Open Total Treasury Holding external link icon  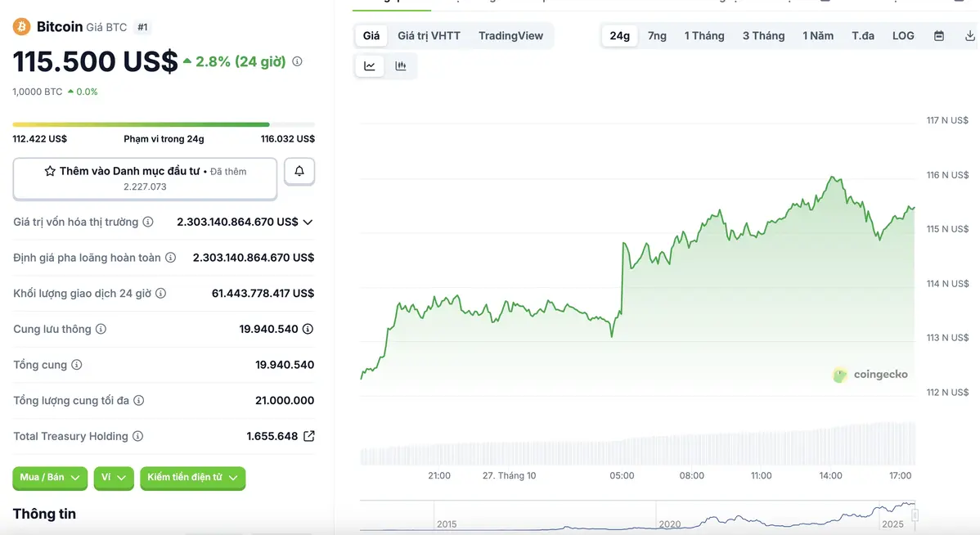[x=308, y=436]
